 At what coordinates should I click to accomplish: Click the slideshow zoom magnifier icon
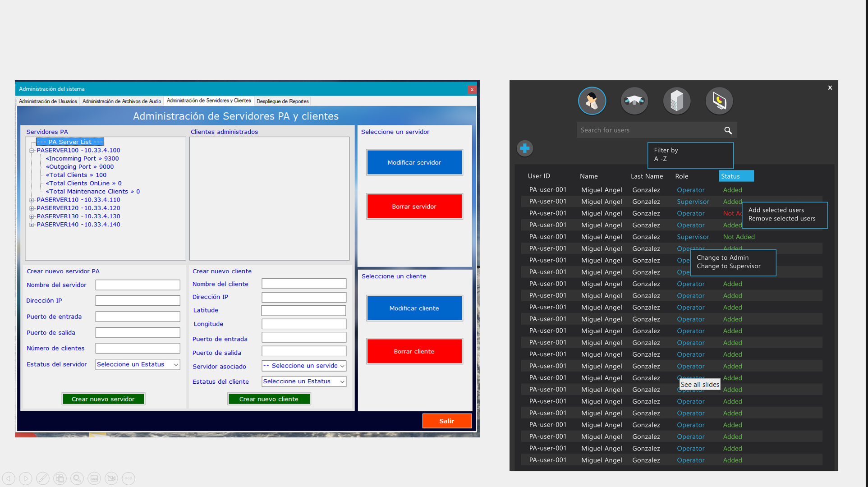pyautogui.click(x=77, y=478)
